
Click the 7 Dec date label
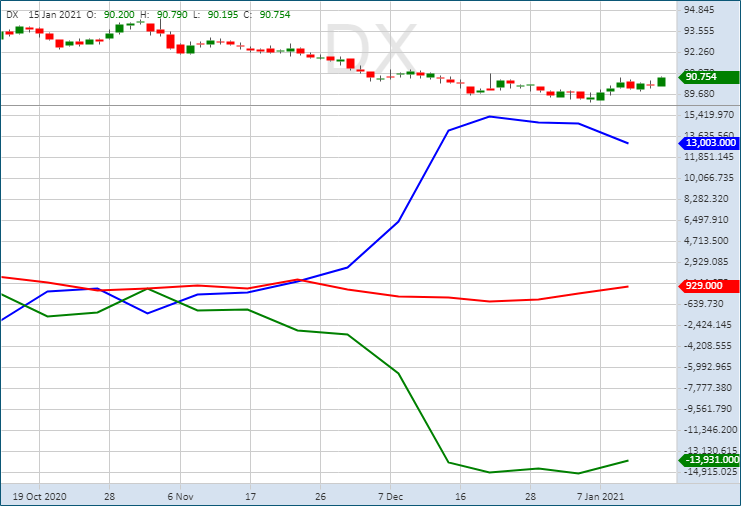click(x=390, y=495)
